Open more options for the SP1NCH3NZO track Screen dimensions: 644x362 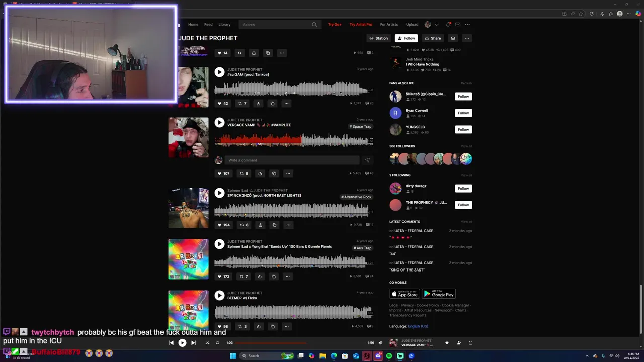tap(288, 225)
